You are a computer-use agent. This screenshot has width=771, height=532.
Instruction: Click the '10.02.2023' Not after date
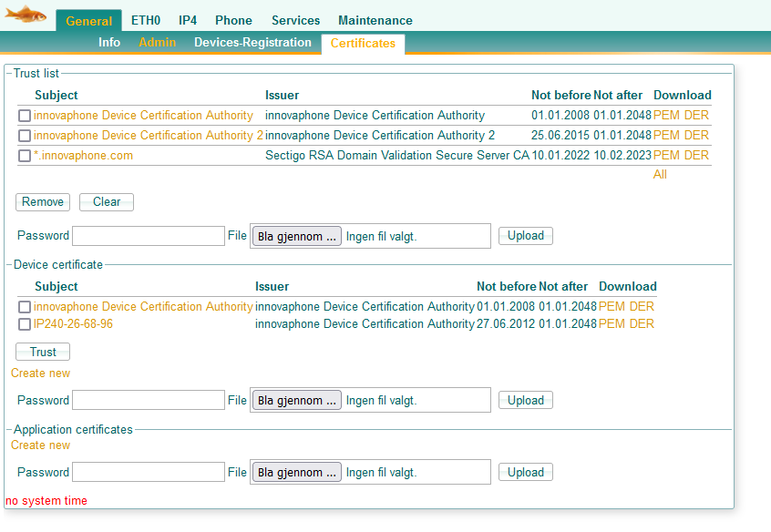tap(622, 156)
